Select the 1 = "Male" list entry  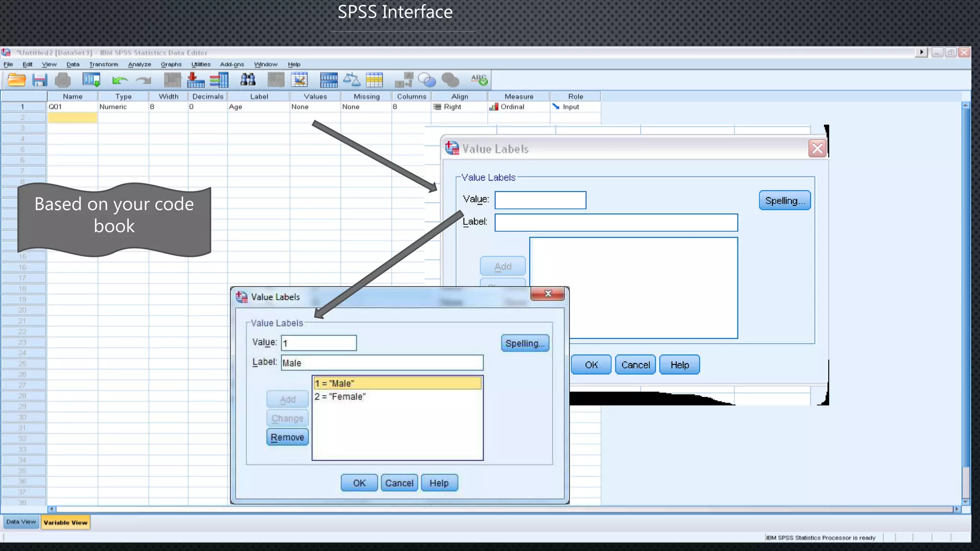point(397,383)
